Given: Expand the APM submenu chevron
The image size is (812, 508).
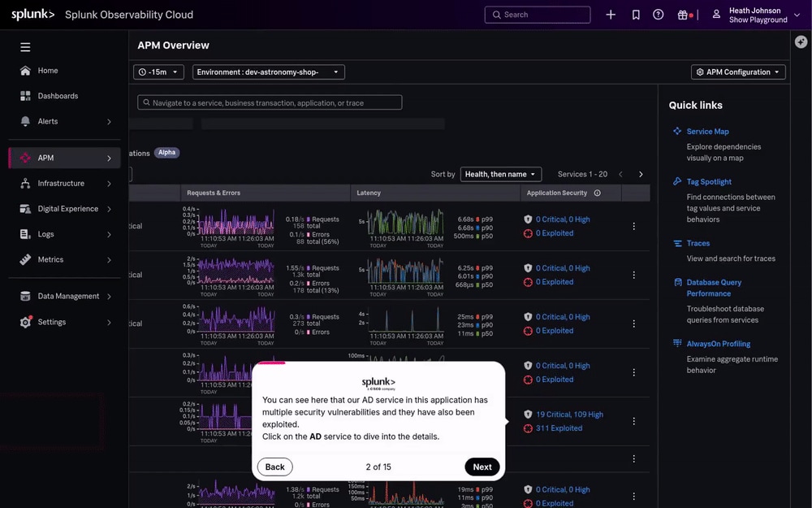Looking at the screenshot, I should (109, 158).
